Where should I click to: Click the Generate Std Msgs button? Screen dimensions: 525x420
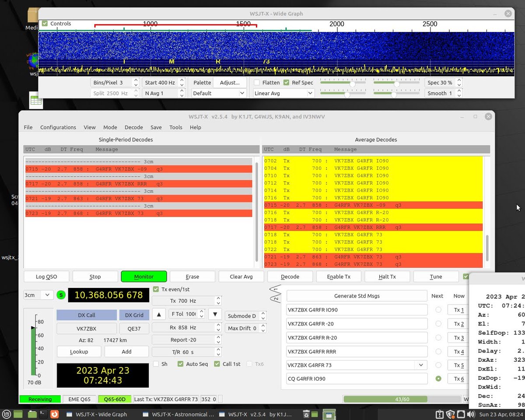coord(357,296)
